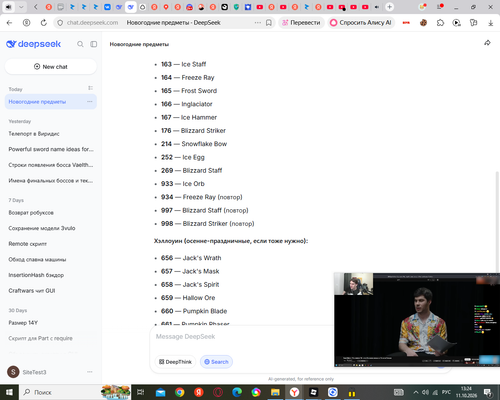The height and width of the screenshot is (400, 500).
Task: Switch the РУС input language
Action: (446, 392)
